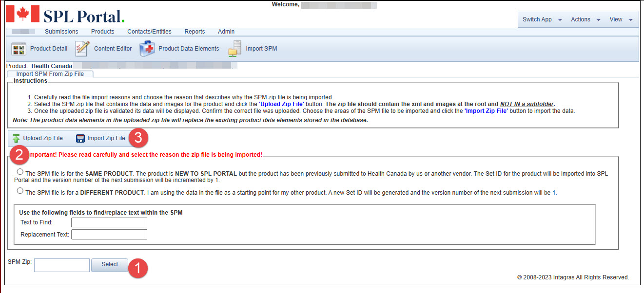Click the red Important warning heading

(x=145, y=155)
